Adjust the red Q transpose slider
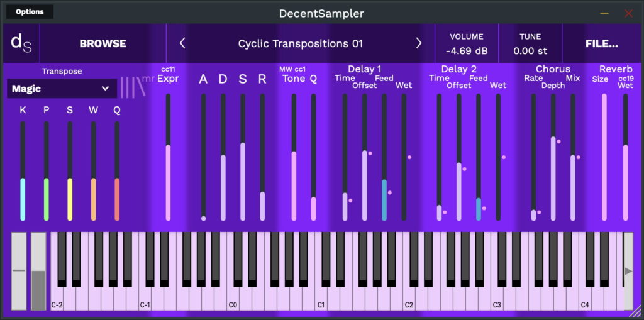Image resolution: width=644 pixels, height=320 pixels. click(117, 171)
